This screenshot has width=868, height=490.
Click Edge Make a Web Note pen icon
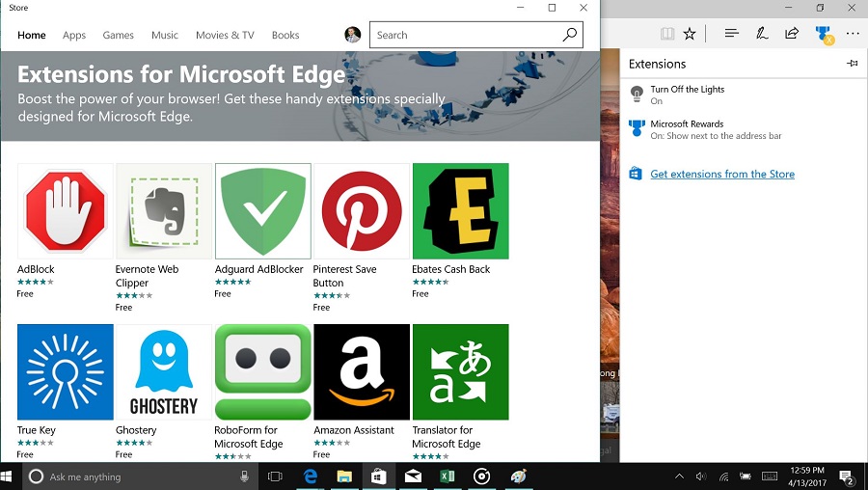click(x=762, y=33)
